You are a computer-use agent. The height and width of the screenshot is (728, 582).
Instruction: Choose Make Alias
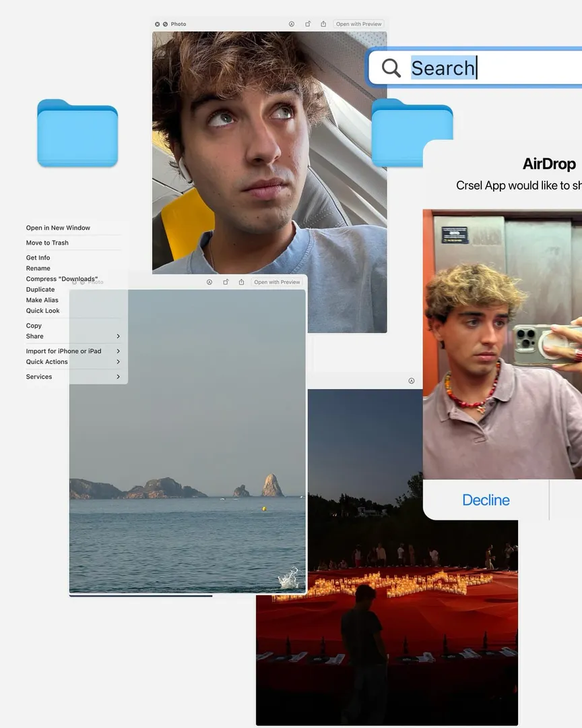[42, 301]
